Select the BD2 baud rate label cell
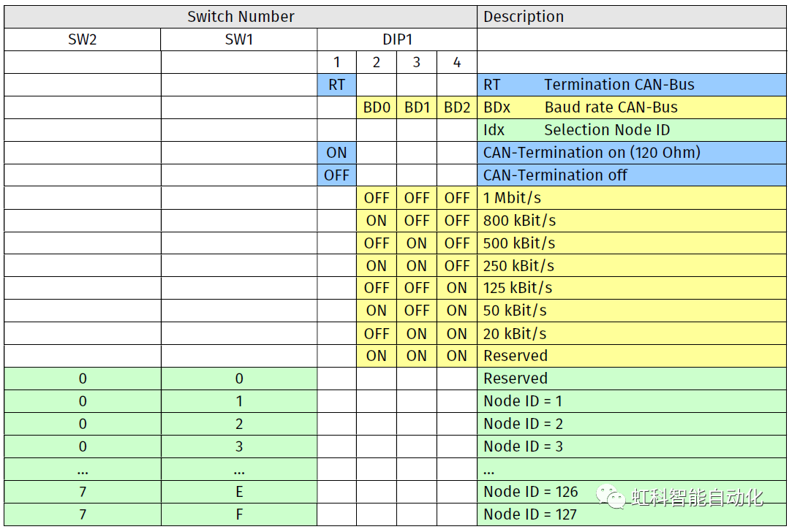 [456, 107]
